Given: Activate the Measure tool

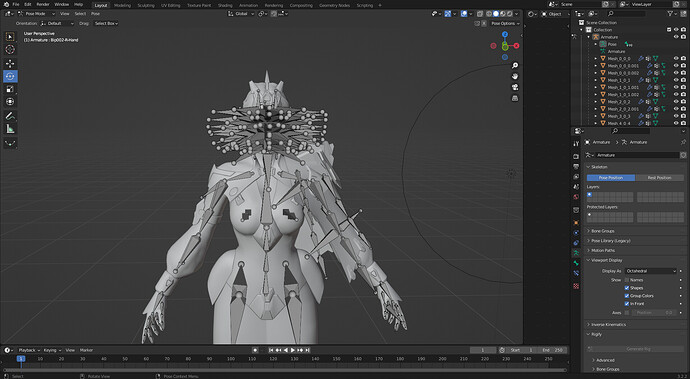Looking at the screenshot, I should [10, 129].
